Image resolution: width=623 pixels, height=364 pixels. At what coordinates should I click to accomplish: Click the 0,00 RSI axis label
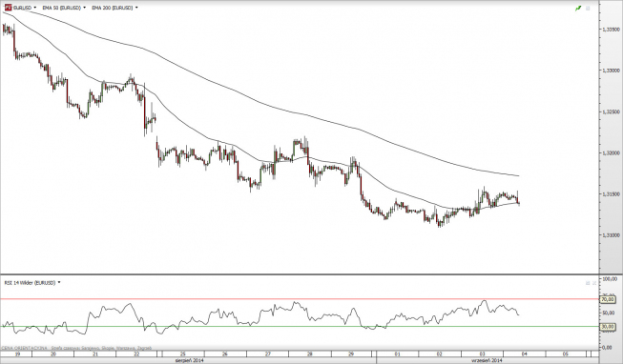(x=607, y=348)
